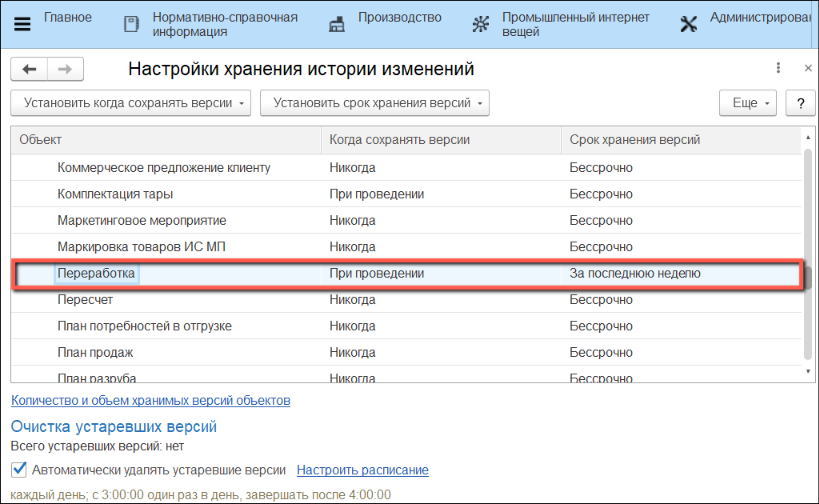
Task: Toggle Автоматически удалять устаревшие версии checkbox
Action: pyautogui.click(x=18, y=470)
